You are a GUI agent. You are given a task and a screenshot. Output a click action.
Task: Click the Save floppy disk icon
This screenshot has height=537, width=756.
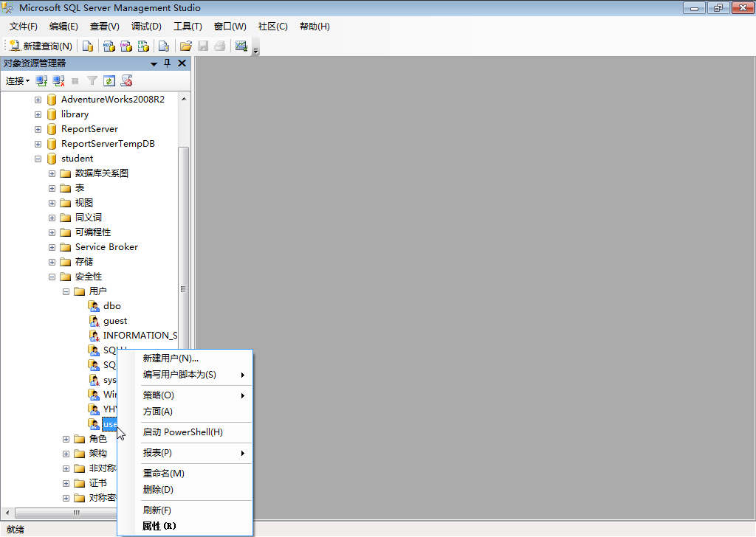pyautogui.click(x=203, y=46)
